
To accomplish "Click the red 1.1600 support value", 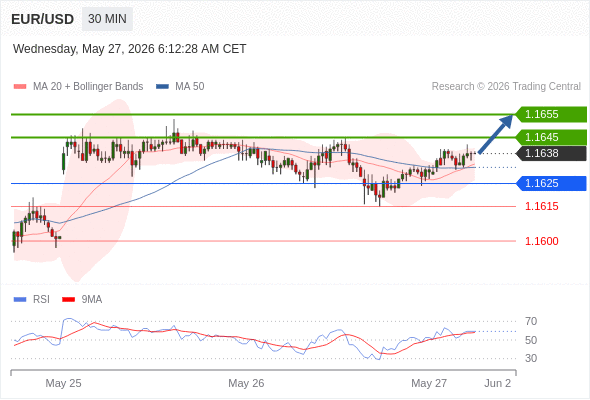I will [541, 241].
